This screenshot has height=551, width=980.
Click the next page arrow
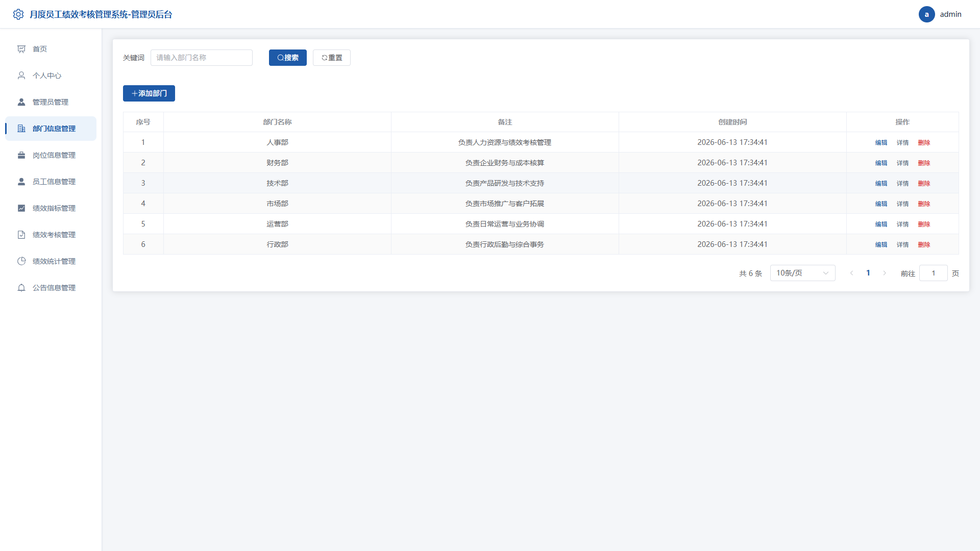(x=885, y=273)
